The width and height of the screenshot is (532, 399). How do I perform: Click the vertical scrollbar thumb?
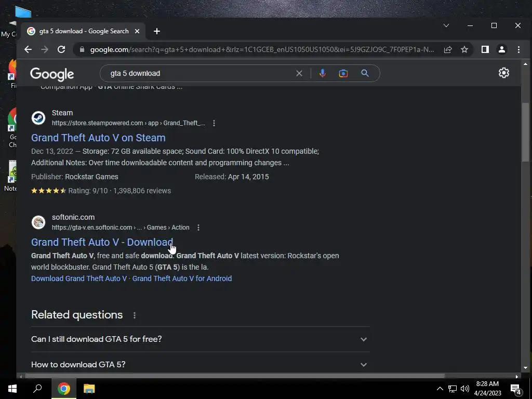(525, 131)
